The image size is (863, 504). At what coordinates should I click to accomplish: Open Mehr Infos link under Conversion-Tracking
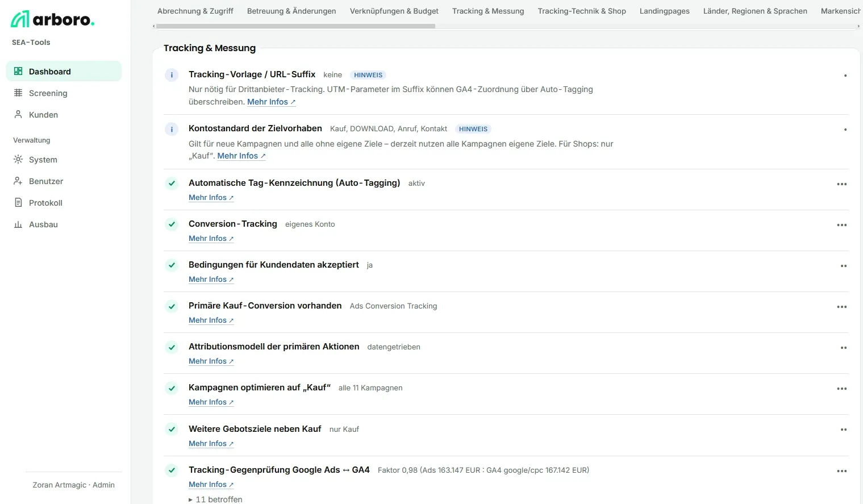click(211, 238)
